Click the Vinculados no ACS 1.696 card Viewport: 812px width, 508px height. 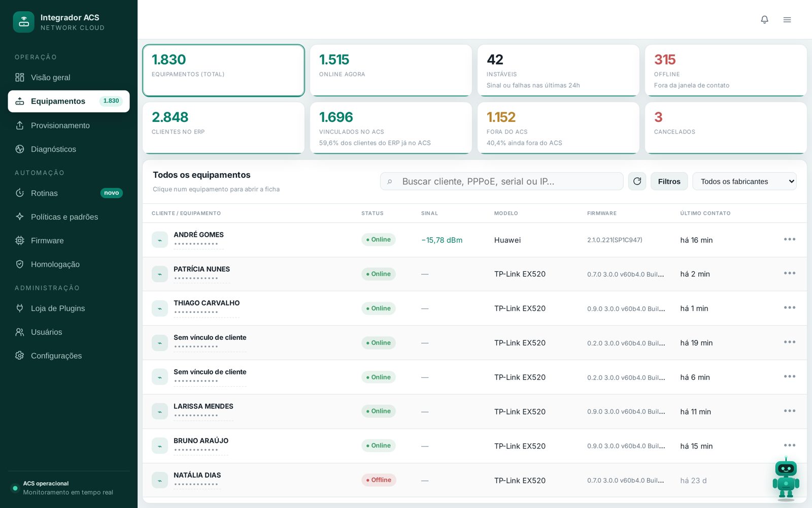tap(391, 128)
